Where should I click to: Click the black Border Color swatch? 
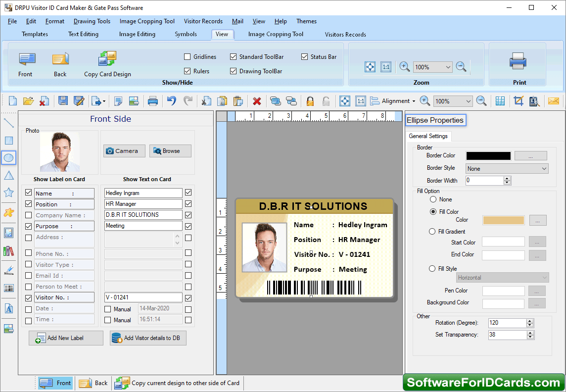tap(488, 155)
